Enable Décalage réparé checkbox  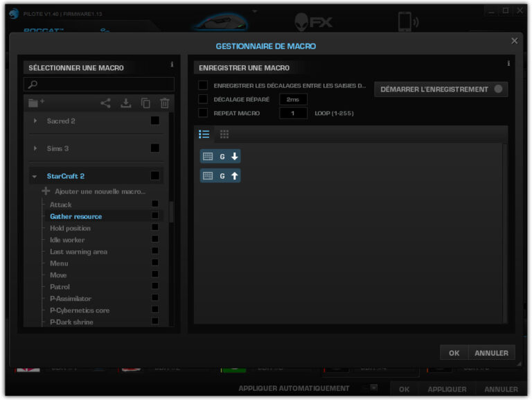click(x=203, y=99)
